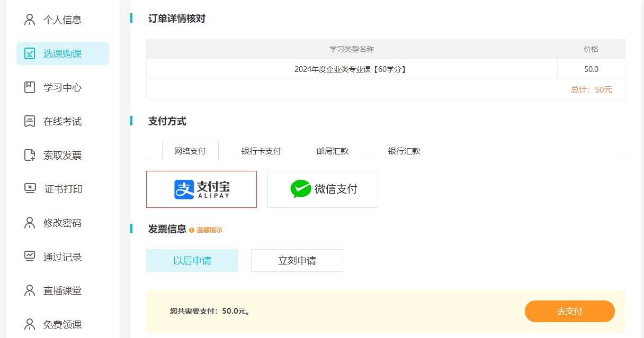
Task: Click the 温馨提示 hint link
Action: coord(209,230)
